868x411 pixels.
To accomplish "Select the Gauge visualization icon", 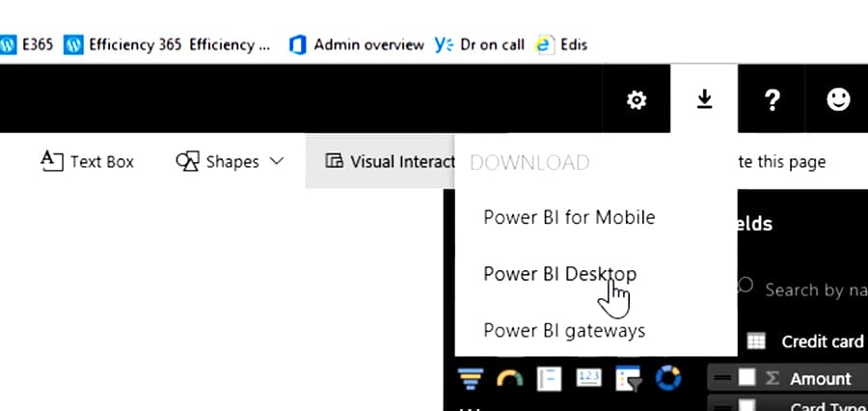I will [x=510, y=379].
